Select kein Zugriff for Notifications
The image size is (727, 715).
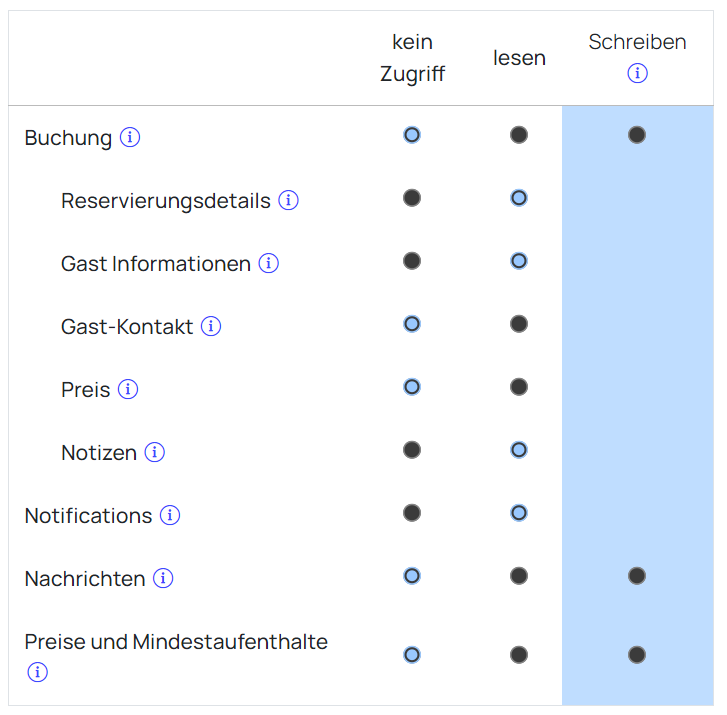pos(412,513)
